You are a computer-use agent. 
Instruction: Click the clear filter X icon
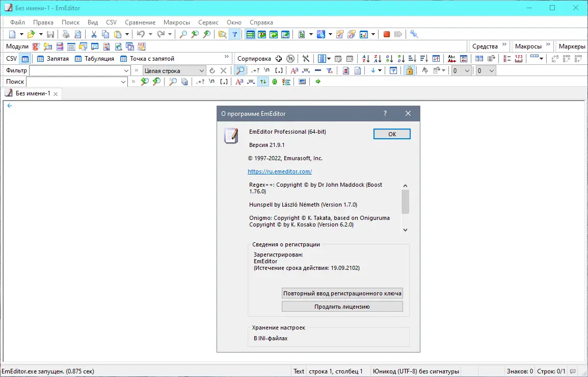pyautogui.click(x=224, y=70)
